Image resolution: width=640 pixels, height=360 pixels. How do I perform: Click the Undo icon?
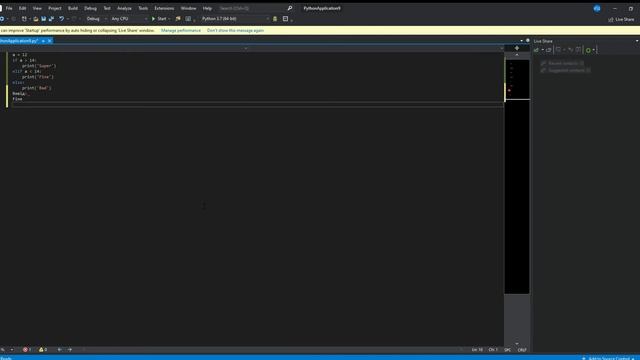coord(61,19)
